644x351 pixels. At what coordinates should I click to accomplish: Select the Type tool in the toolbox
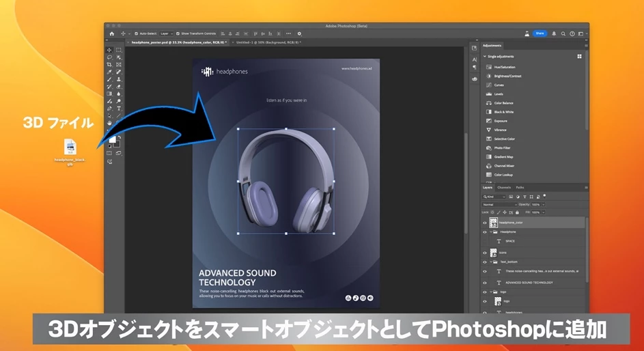click(x=119, y=109)
